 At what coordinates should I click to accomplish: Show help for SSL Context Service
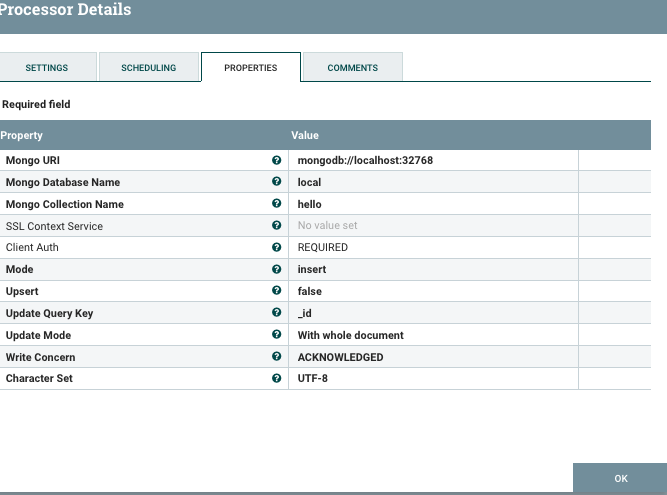pos(276,226)
